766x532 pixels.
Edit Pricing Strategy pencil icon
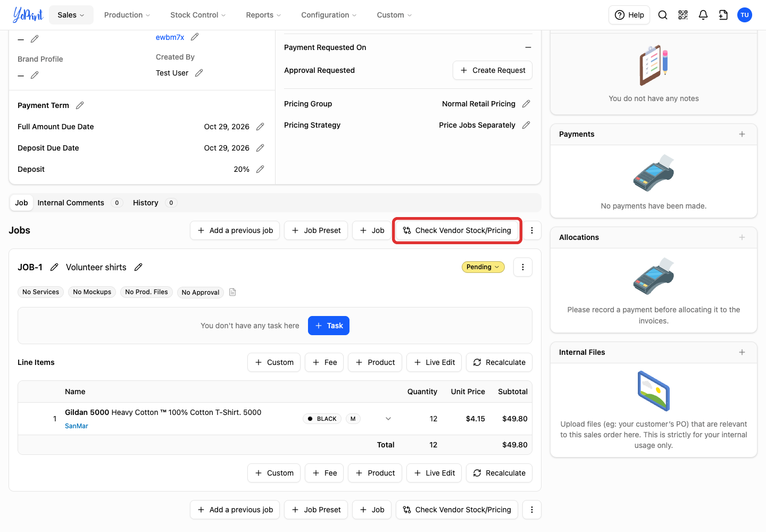(526, 125)
